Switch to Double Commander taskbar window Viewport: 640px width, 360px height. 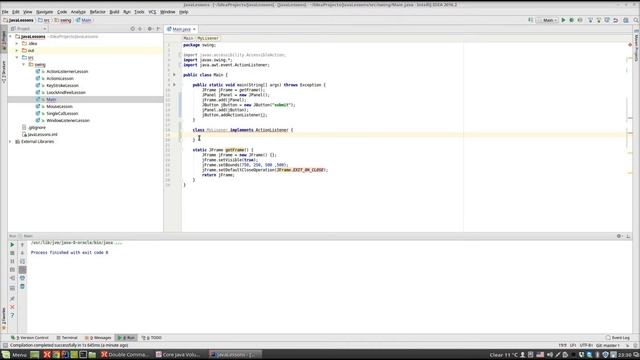125,355
